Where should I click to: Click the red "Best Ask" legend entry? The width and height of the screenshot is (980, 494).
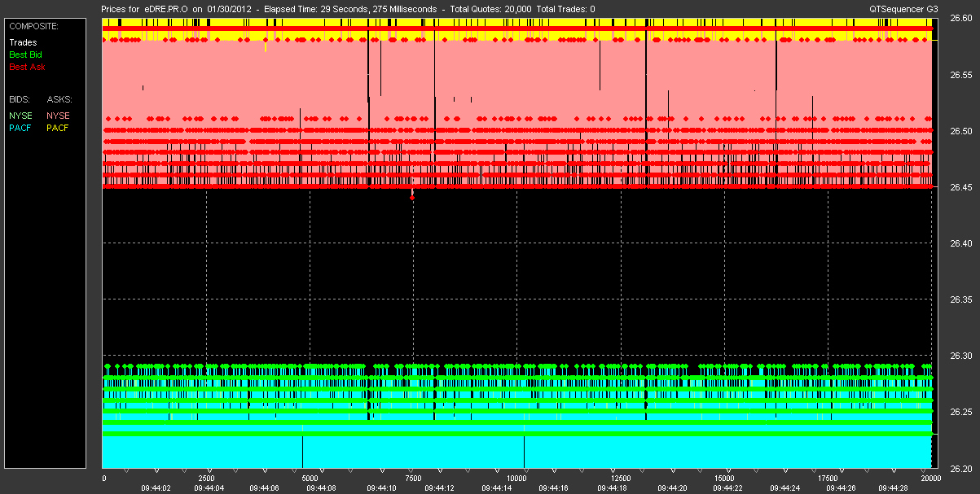[x=25, y=67]
